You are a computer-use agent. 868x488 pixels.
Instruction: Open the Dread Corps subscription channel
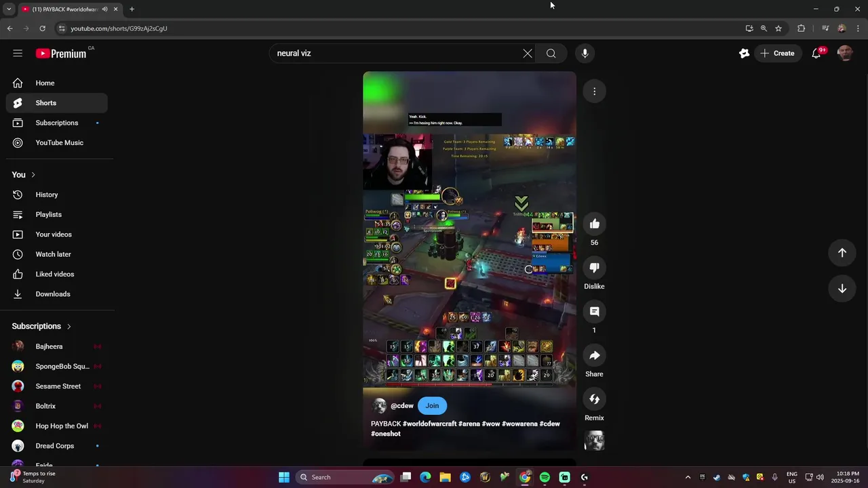click(x=57, y=446)
